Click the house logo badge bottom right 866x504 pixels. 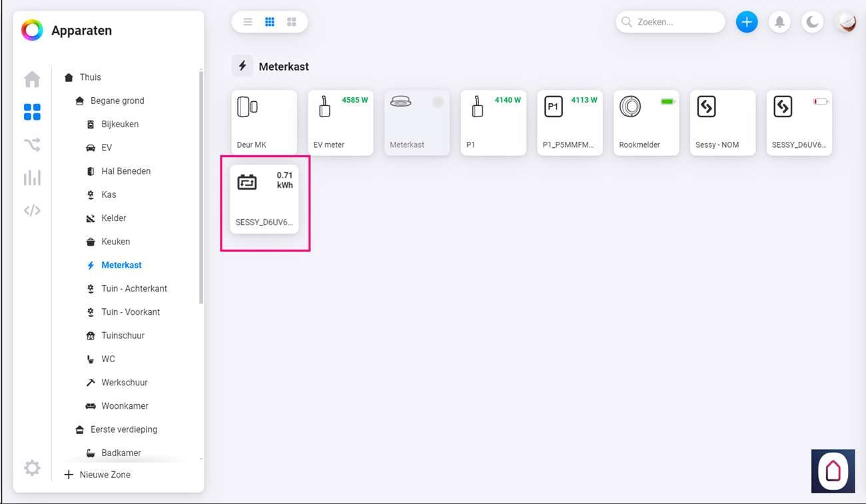pos(833,471)
